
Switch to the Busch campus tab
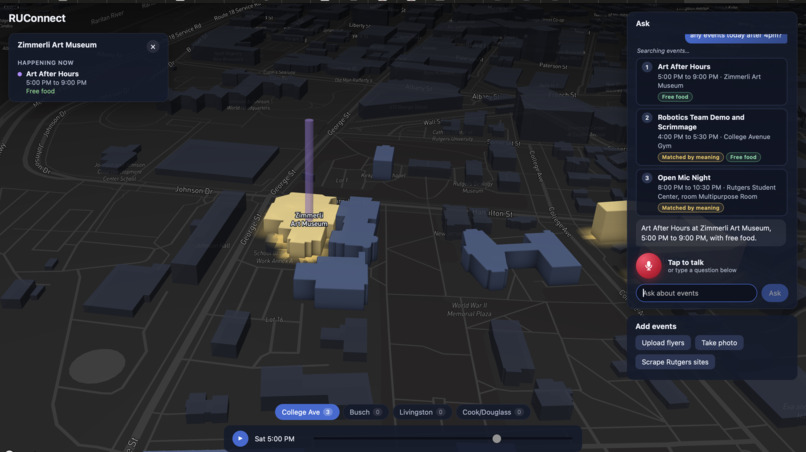365,412
